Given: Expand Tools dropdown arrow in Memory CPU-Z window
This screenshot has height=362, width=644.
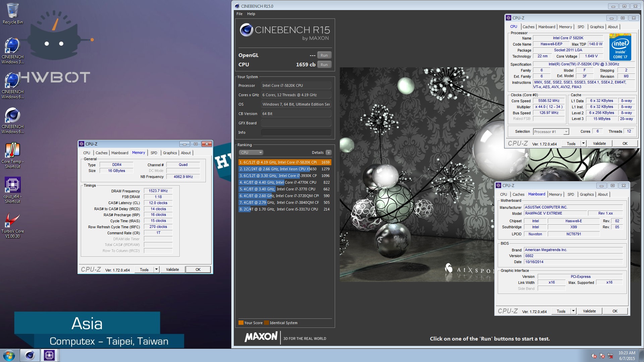Looking at the screenshot, I should click(156, 269).
